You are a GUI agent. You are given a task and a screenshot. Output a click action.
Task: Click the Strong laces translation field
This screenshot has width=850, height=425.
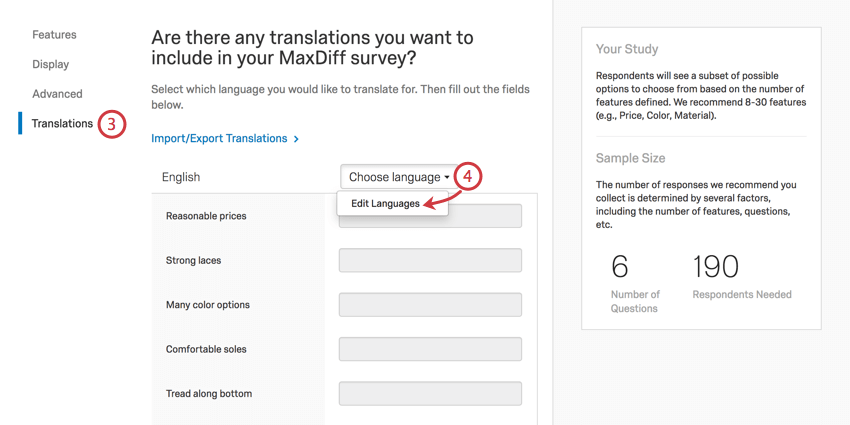pos(430,260)
